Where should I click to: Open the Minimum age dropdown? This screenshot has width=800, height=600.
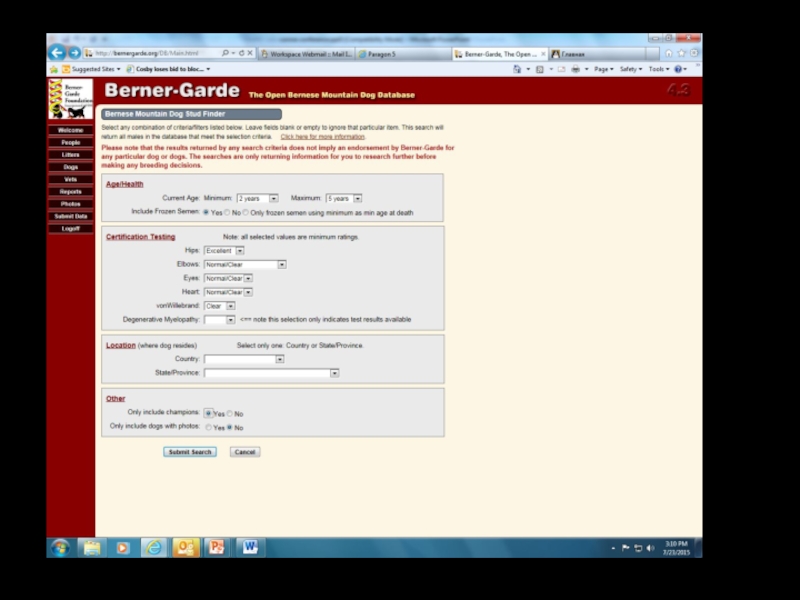[x=258, y=198]
